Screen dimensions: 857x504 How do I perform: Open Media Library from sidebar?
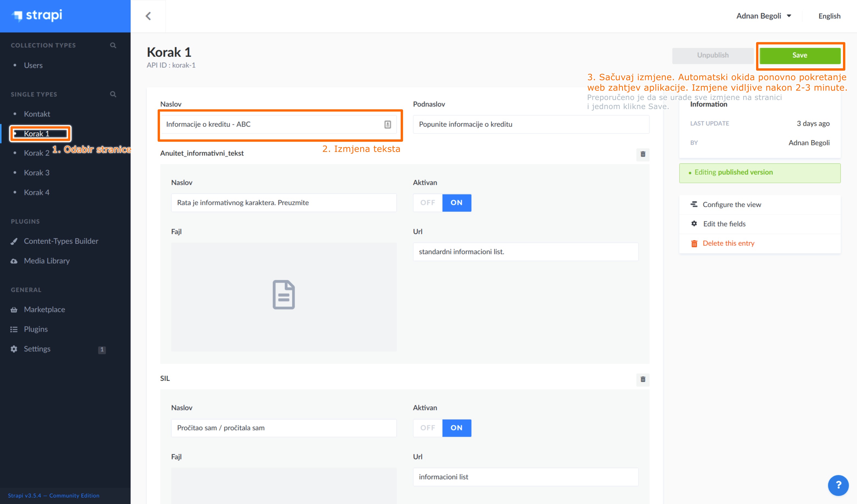point(47,261)
